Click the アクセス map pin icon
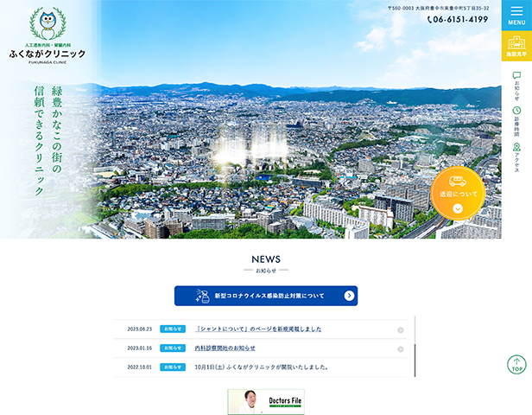The image size is (532, 415). [x=516, y=147]
